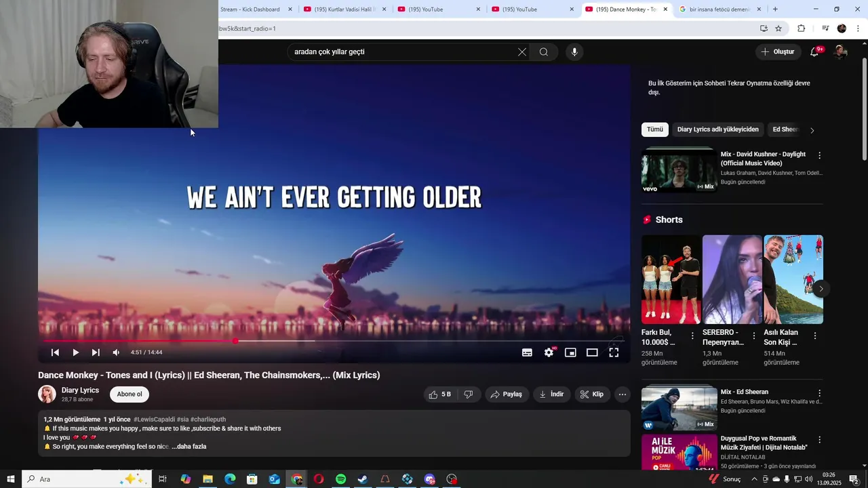Bookmark this page star icon

coord(778,28)
